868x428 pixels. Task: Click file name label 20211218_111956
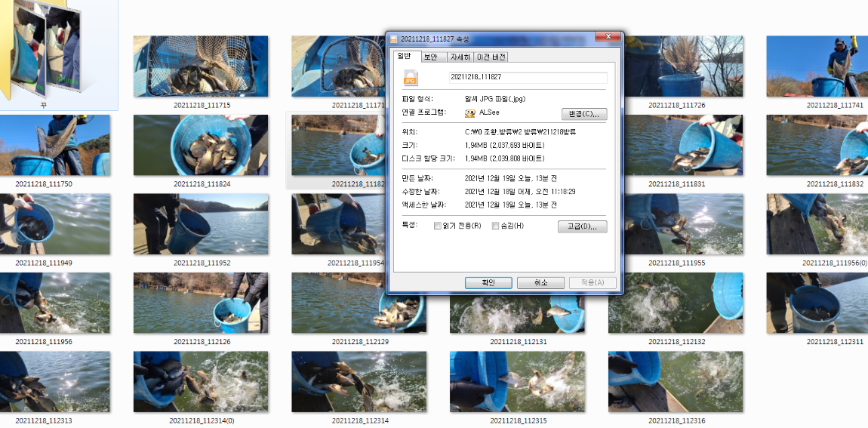44,342
